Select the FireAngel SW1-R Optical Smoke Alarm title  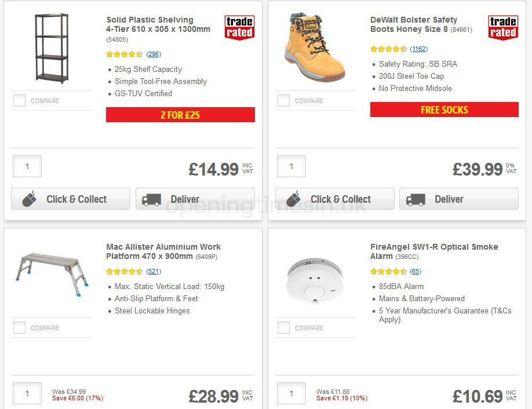[433, 251]
